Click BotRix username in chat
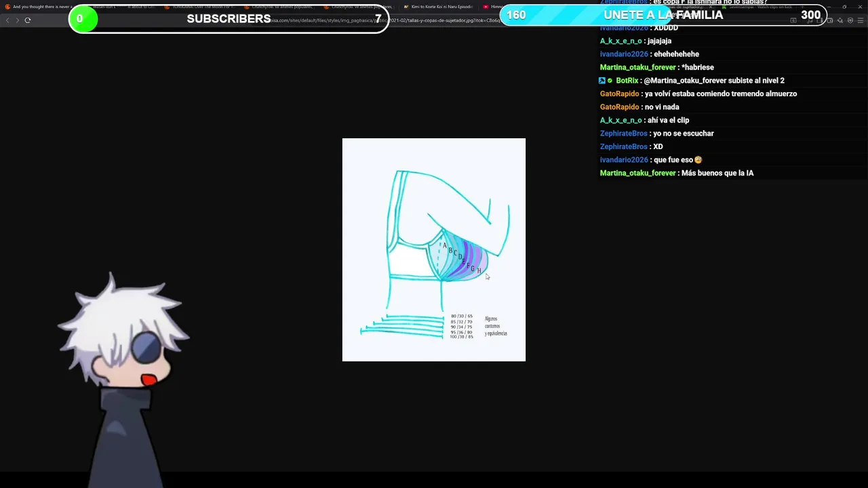Image resolution: width=868 pixels, height=488 pixels. [x=627, y=81]
